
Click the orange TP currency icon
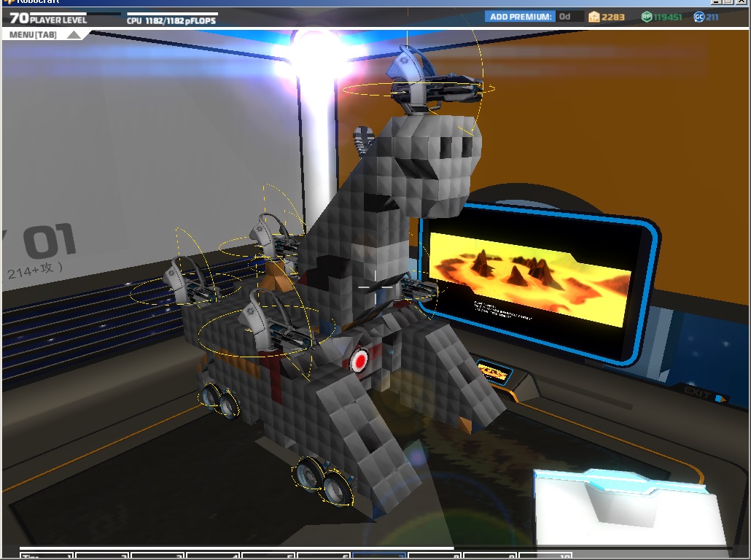[594, 17]
